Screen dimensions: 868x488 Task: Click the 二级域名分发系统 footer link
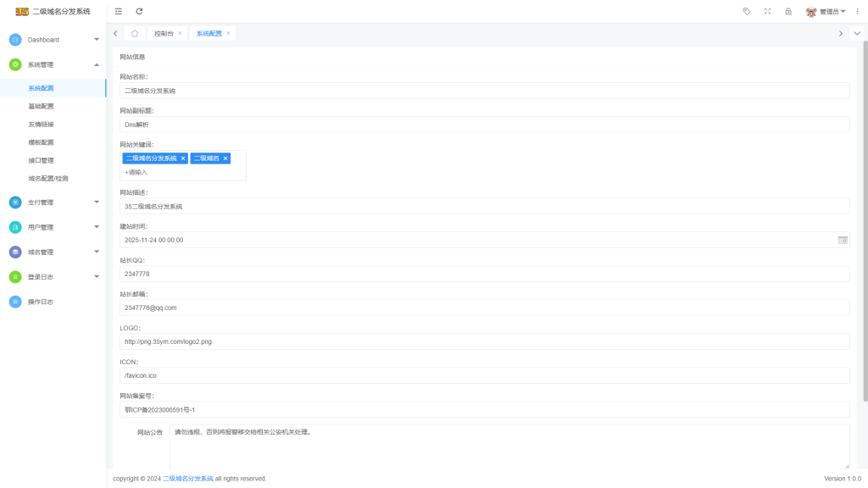[187, 479]
